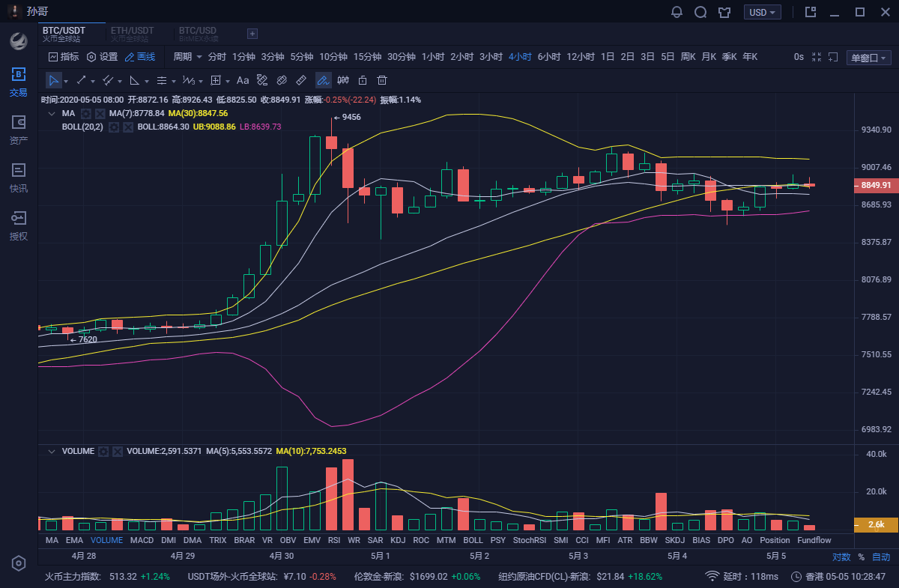Switch to the BTC/USD BitMEX tab

point(199,34)
